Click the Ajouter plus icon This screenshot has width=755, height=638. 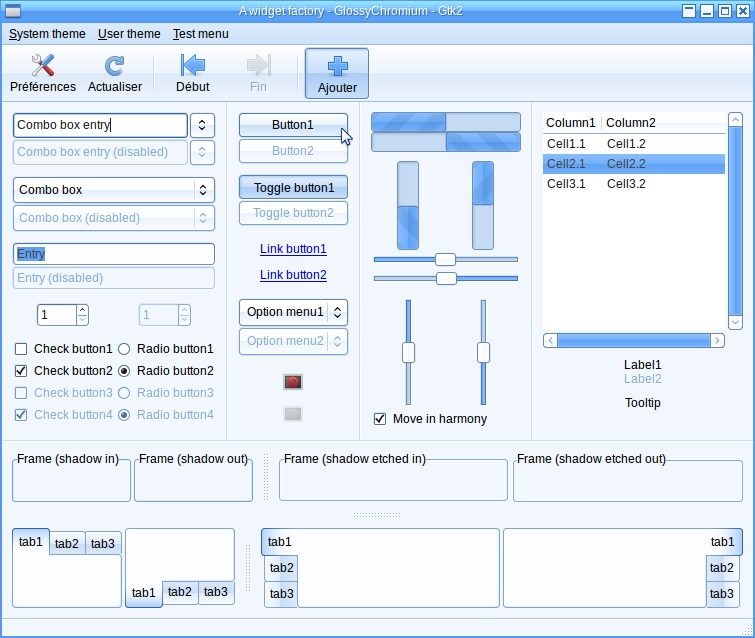tap(338, 66)
